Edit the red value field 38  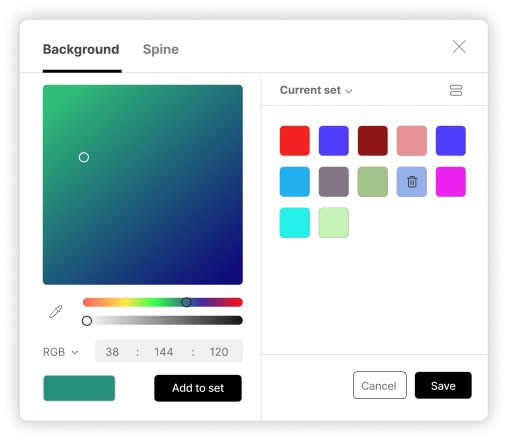pos(112,352)
